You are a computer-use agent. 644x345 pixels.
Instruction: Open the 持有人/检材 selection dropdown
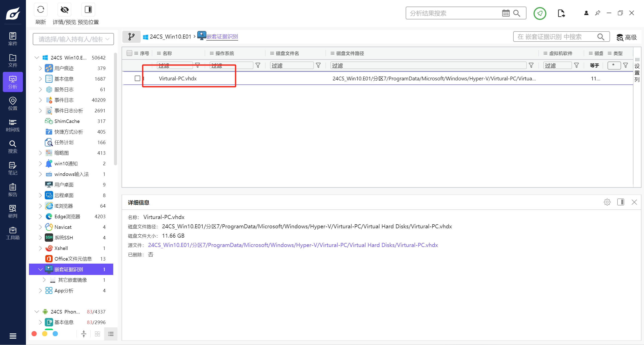(x=73, y=39)
